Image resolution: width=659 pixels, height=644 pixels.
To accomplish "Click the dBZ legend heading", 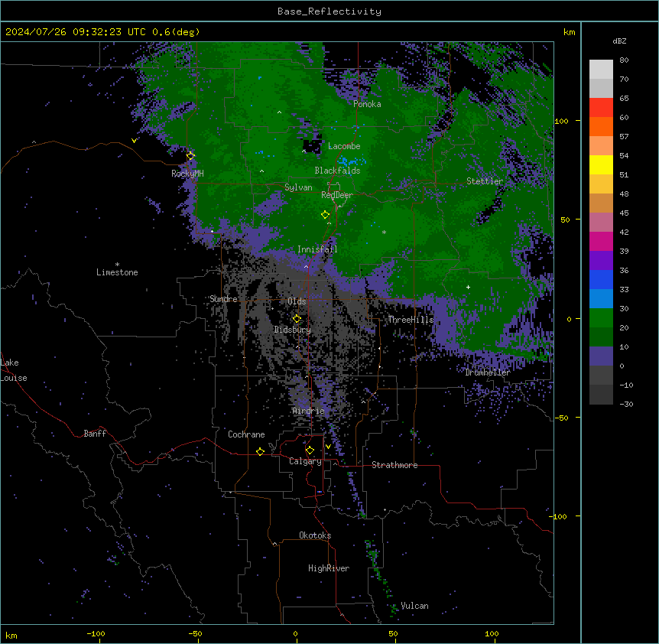I will coord(619,41).
